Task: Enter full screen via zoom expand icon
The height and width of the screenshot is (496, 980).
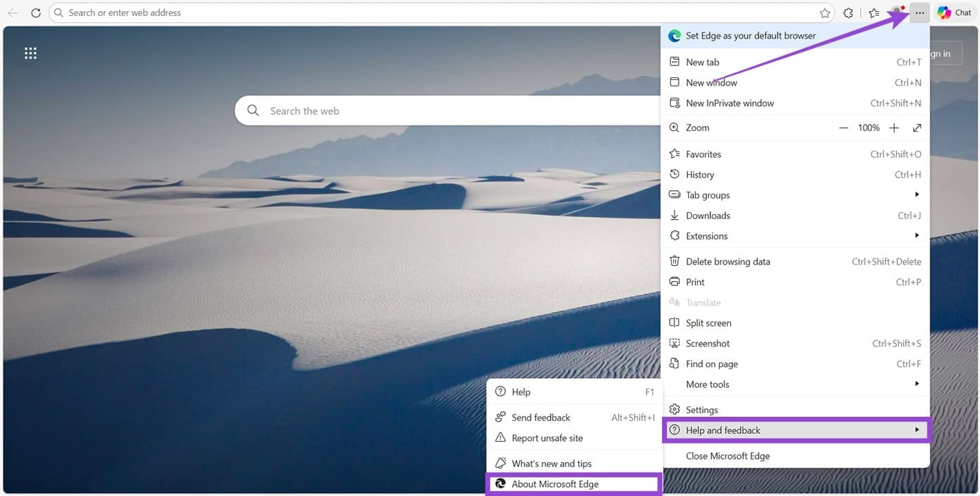Action: [917, 128]
